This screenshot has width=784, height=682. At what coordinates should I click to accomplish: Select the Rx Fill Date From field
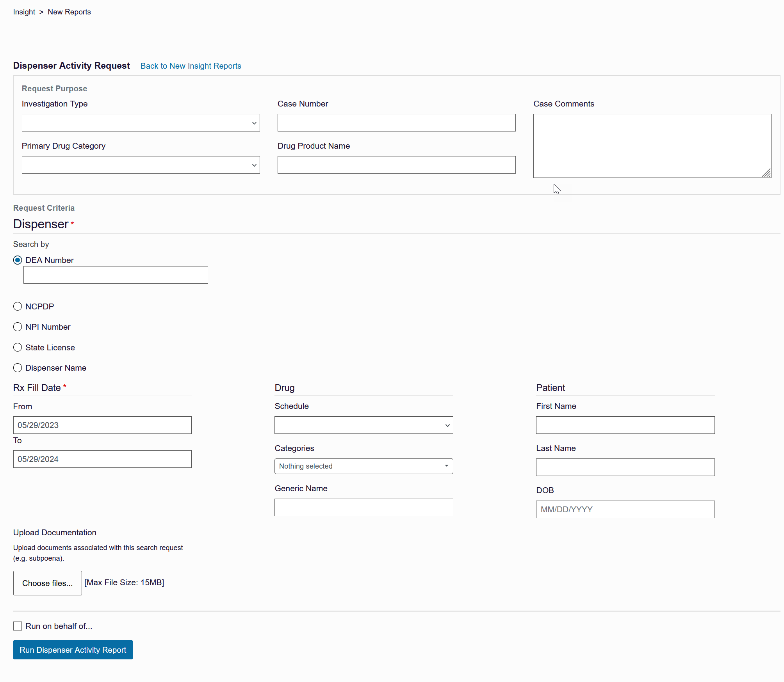(102, 425)
